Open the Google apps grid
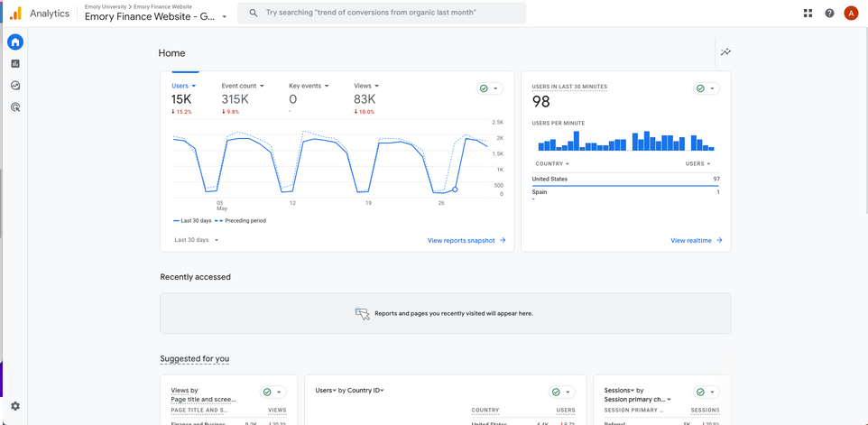Screen dimensions: 868x425 808,14
